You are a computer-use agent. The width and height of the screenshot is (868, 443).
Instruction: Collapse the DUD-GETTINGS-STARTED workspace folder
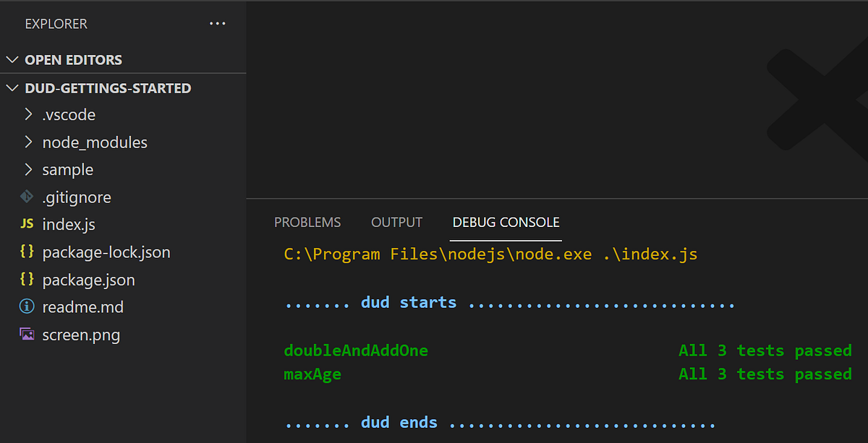click(x=12, y=87)
